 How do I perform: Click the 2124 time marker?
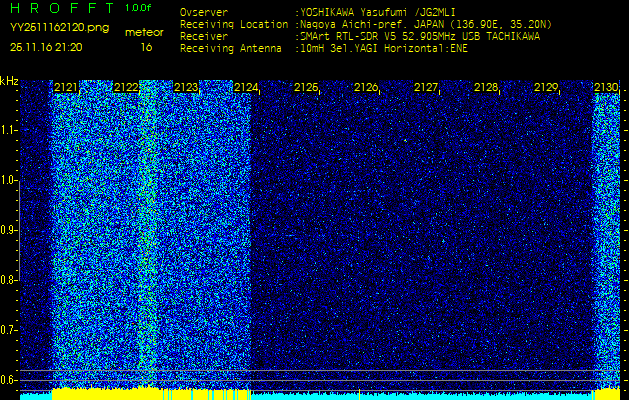pyautogui.click(x=246, y=87)
